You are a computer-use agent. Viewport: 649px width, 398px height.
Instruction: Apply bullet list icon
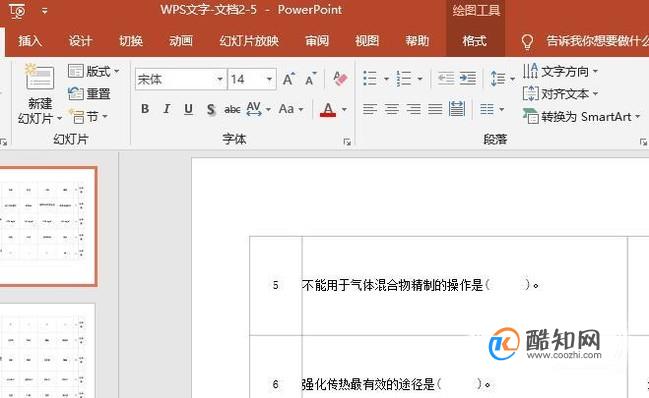click(x=370, y=78)
